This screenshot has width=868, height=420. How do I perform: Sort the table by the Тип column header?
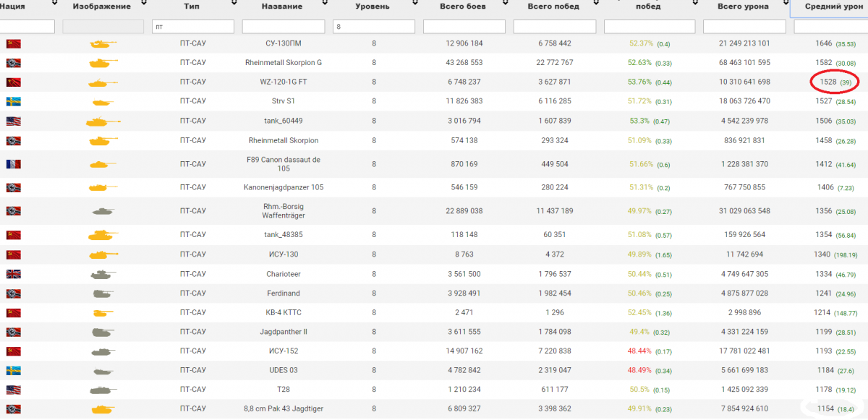pyautogui.click(x=192, y=7)
